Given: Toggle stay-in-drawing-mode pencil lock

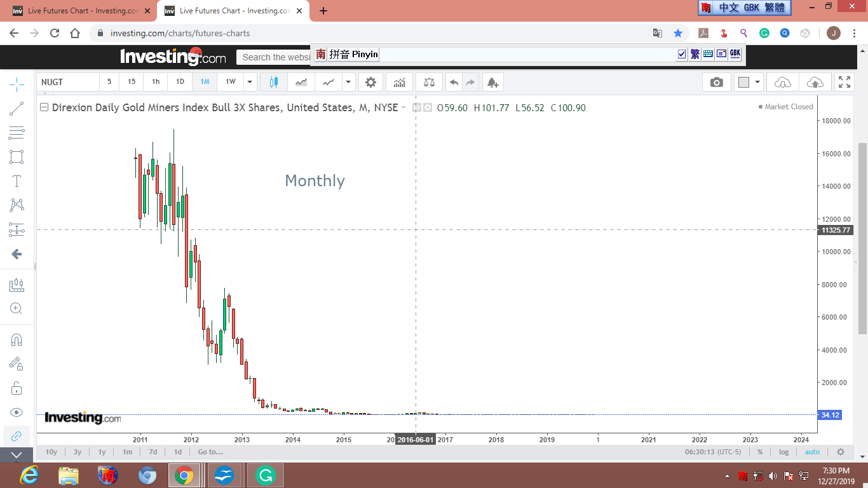Looking at the screenshot, I should pyautogui.click(x=17, y=363).
